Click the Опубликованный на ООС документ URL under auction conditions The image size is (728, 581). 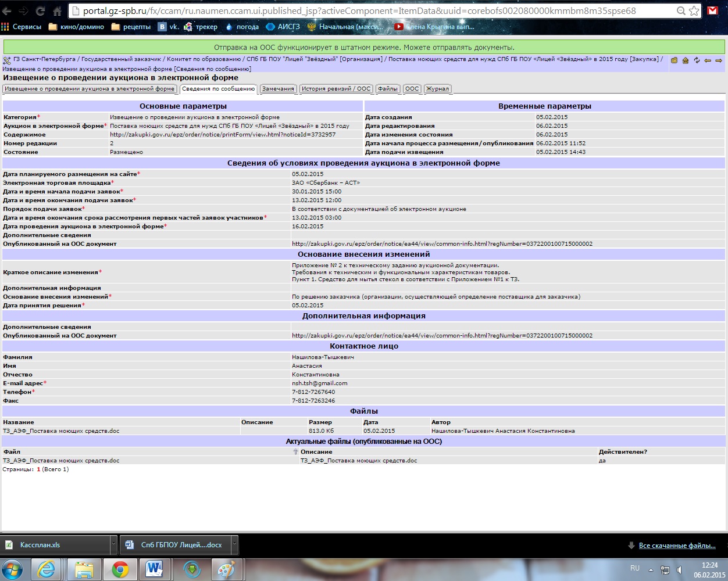coord(442,244)
